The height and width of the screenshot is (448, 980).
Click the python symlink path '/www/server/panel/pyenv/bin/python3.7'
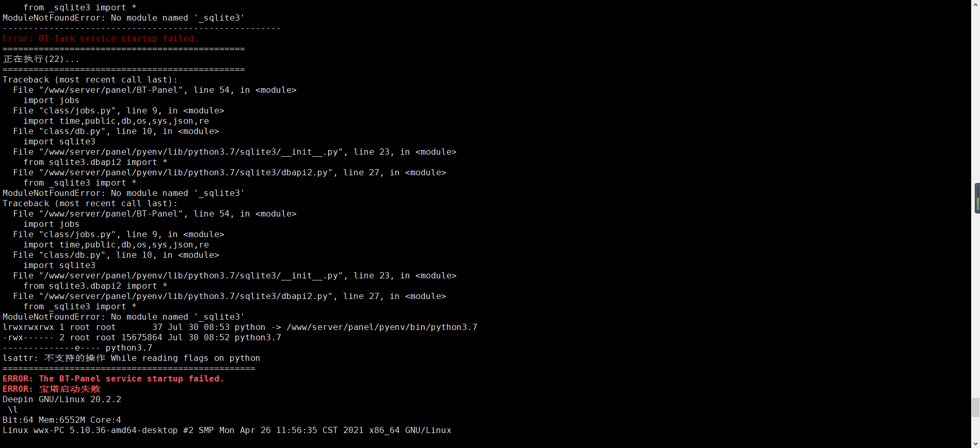click(382, 327)
